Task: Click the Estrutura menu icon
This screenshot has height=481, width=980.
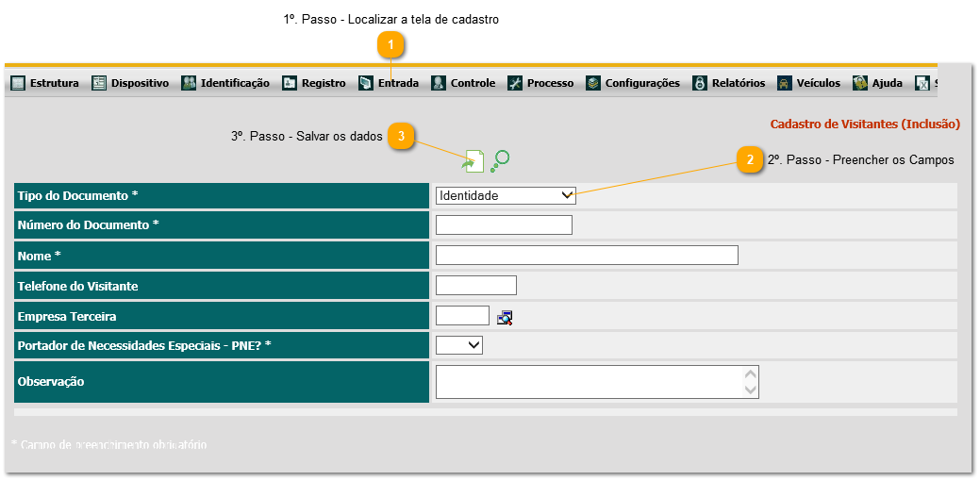Action: [x=18, y=83]
